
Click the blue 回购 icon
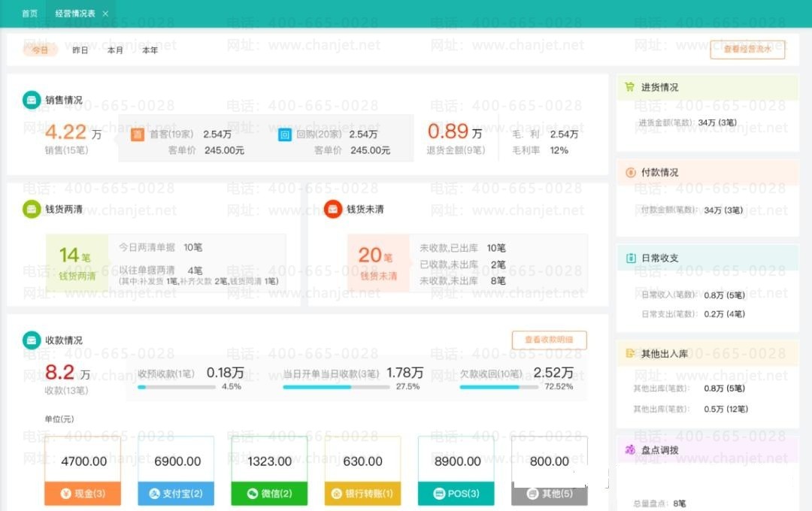point(285,135)
